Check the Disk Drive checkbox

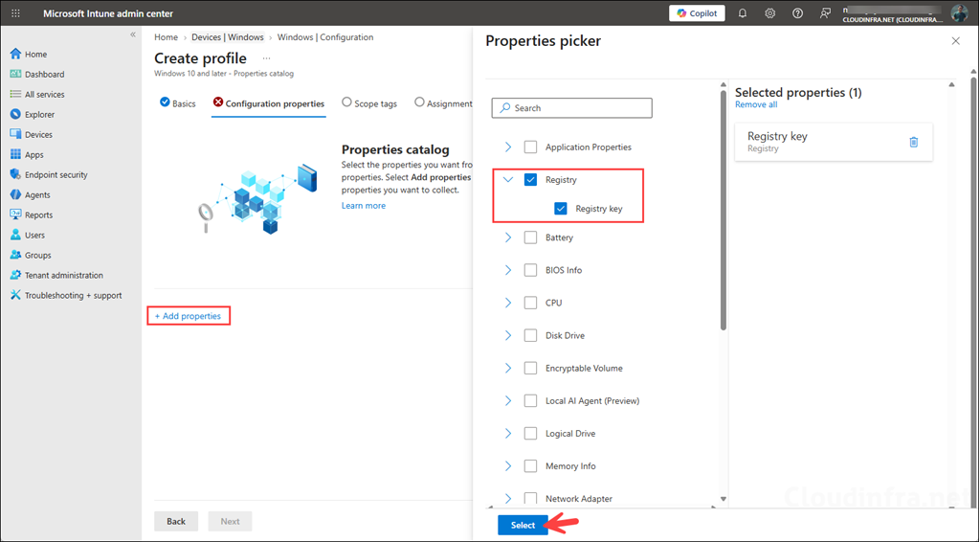530,335
